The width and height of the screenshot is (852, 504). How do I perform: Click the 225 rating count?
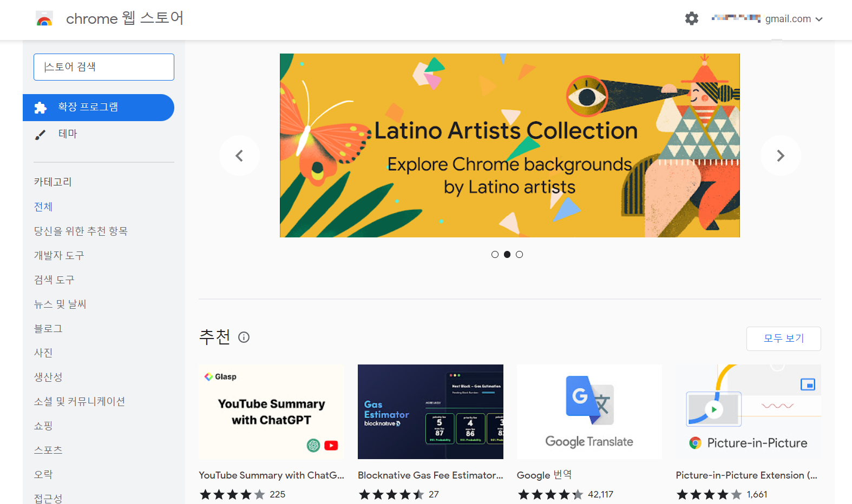(278, 494)
